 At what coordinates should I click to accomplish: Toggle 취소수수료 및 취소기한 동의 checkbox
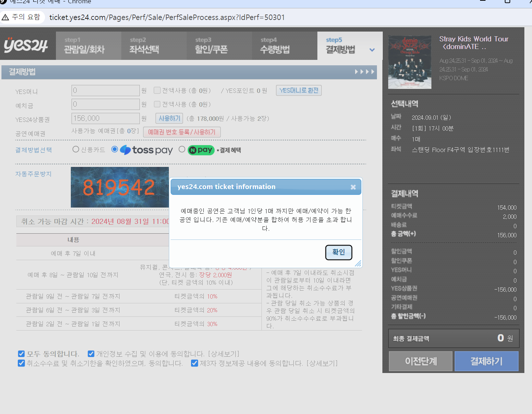click(21, 363)
